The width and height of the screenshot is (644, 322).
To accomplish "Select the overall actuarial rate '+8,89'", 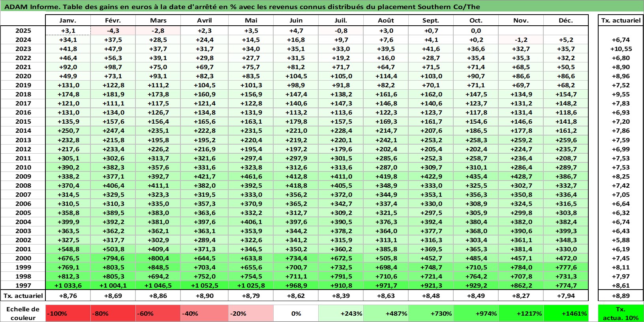I will click(621, 296).
